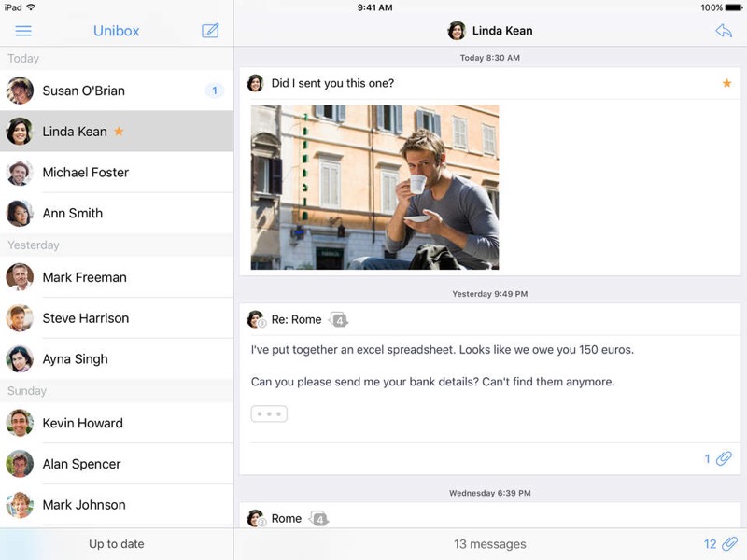
Task: Tap Linda Kean's avatar in the header
Action: click(457, 31)
